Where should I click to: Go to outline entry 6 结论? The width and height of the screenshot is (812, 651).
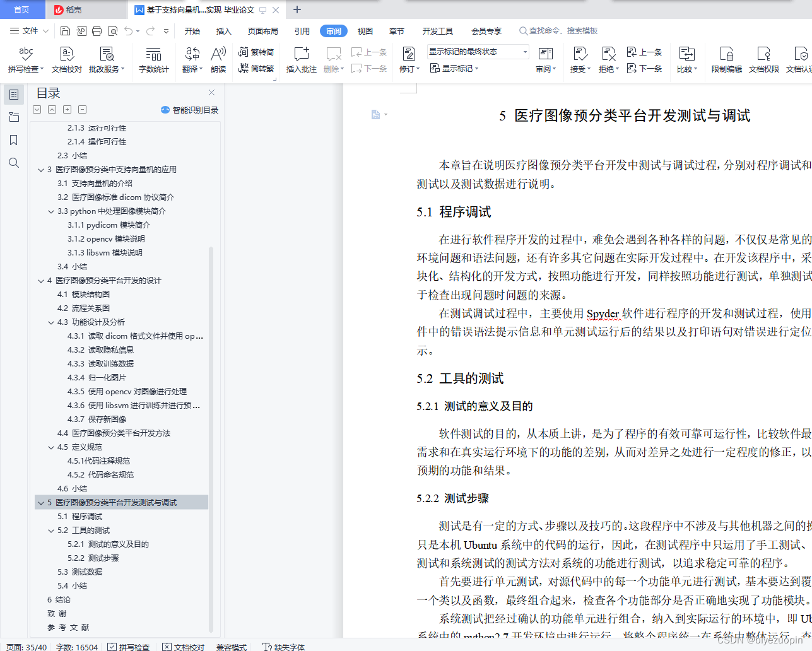point(59,600)
